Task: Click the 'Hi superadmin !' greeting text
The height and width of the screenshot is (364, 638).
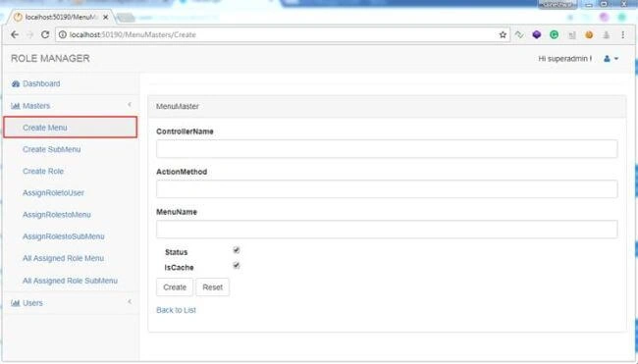Action: pyautogui.click(x=564, y=59)
